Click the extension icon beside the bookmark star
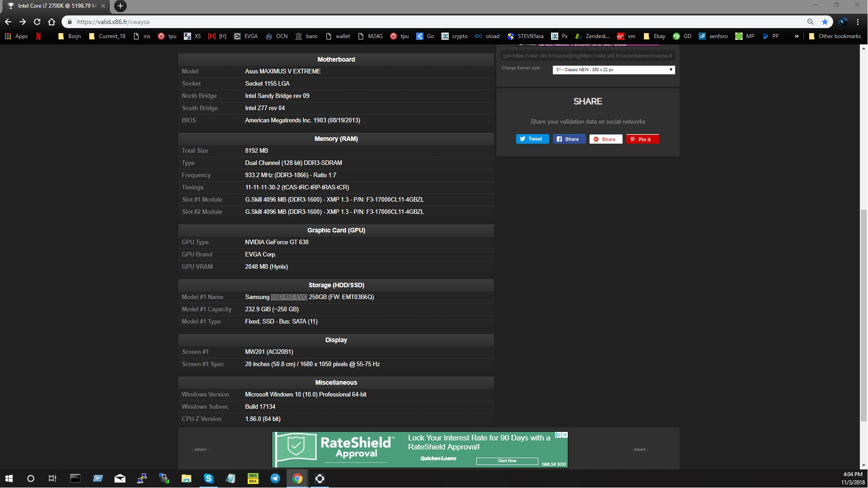The image size is (868, 488). pyautogui.click(x=843, y=22)
